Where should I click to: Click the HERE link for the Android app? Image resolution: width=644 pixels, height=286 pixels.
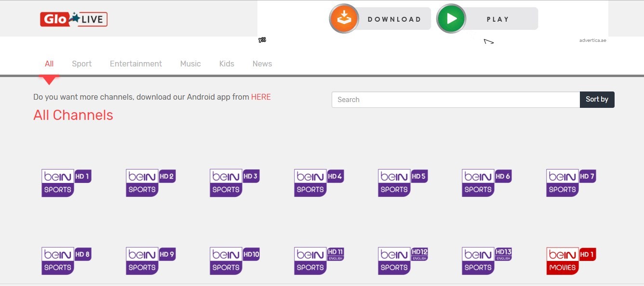(x=261, y=97)
